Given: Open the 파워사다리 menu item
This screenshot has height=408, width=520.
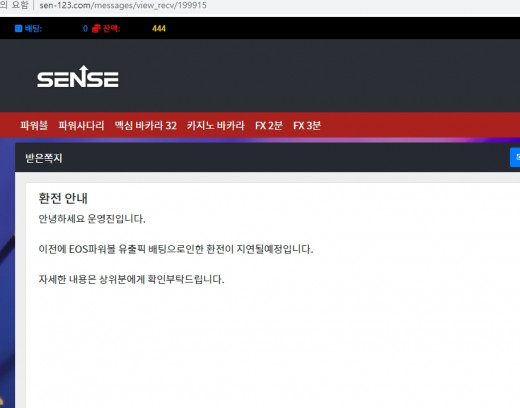Looking at the screenshot, I should click(x=81, y=125).
